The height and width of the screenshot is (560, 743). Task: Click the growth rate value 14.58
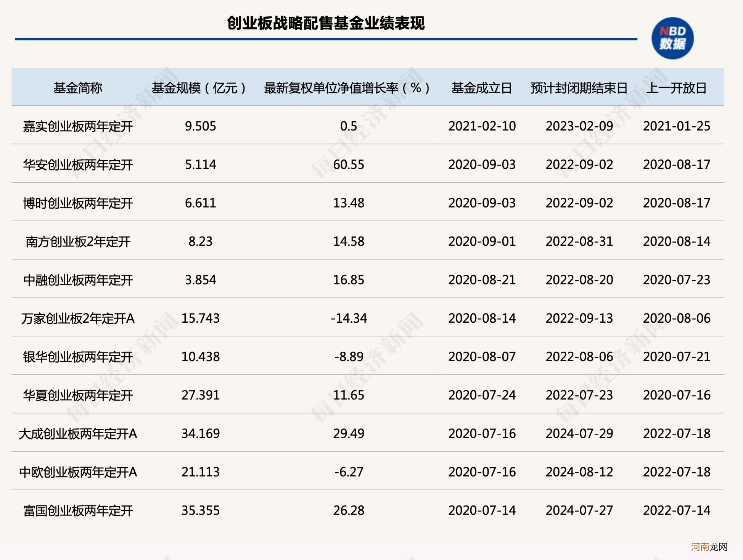click(x=349, y=241)
